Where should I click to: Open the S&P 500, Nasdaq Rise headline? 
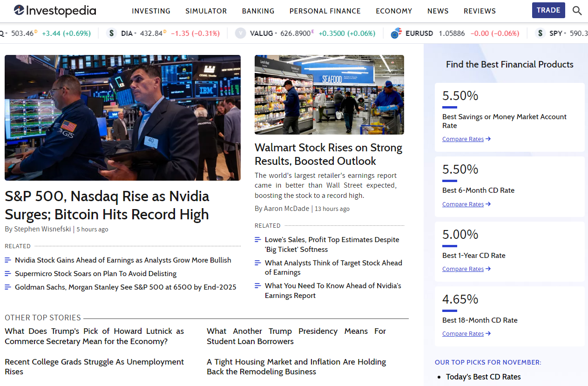coord(107,205)
